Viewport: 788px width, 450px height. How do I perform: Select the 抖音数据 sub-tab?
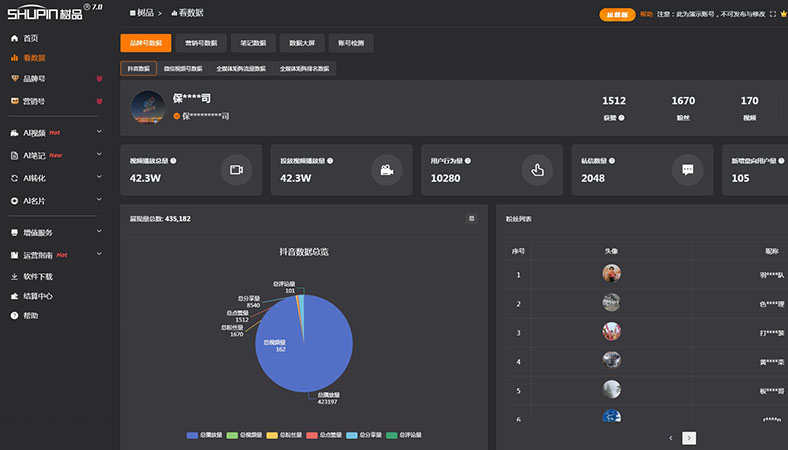point(139,68)
